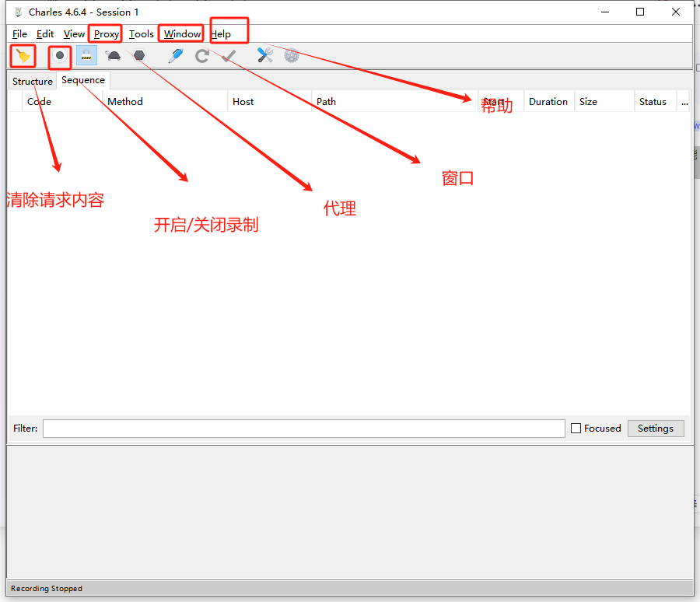Maximize the Charles window
The width and height of the screenshot is (700, 602).
(640, 12)
